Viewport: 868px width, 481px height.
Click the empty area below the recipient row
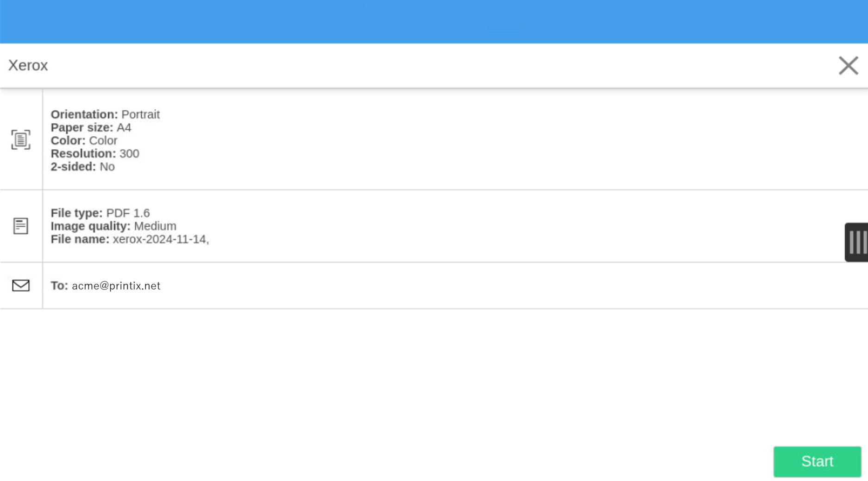371,375
